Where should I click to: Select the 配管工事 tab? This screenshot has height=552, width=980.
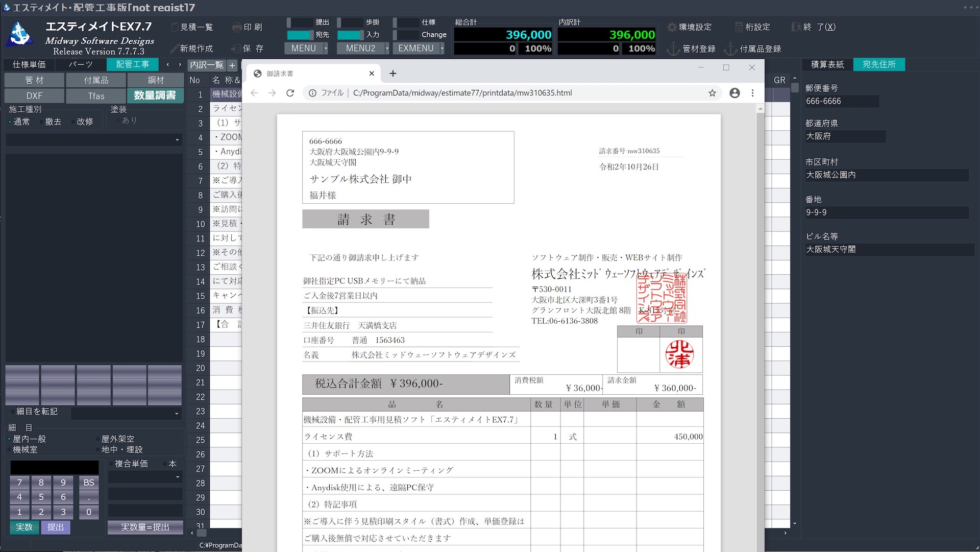click(133, 64)
